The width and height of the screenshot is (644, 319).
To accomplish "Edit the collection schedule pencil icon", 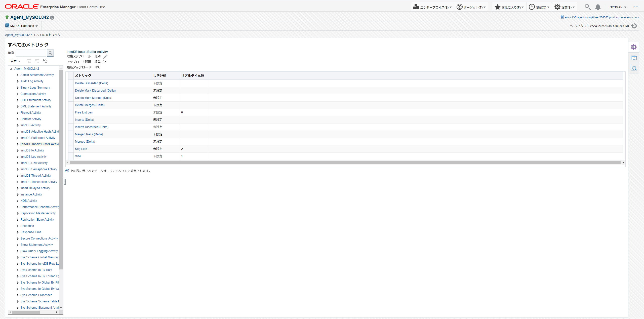I will click(x=105, y=56).
